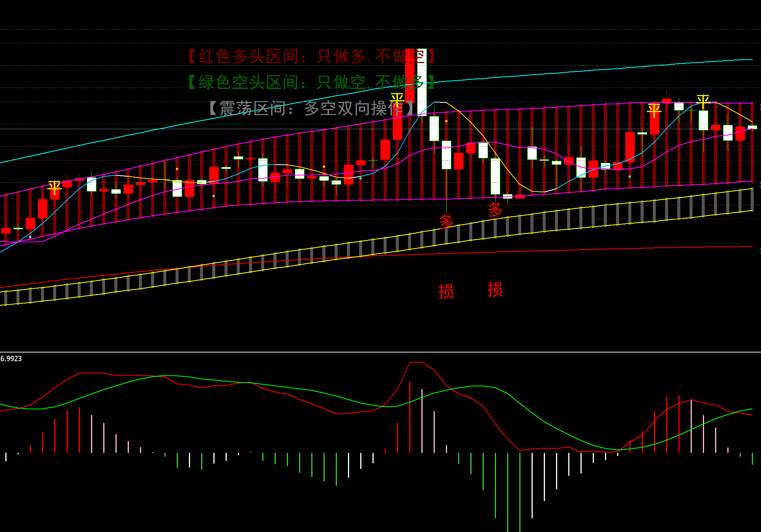Click the 6.9923 indicator value label
This screenshot has width=761, height=532.
[x=11, y=358]
